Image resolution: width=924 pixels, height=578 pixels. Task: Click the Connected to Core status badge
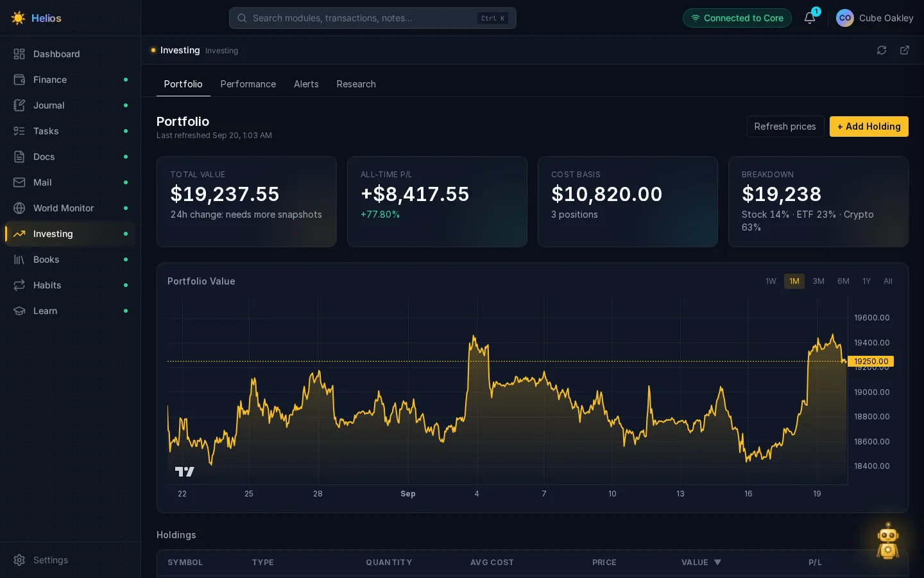tap(737, 18)
